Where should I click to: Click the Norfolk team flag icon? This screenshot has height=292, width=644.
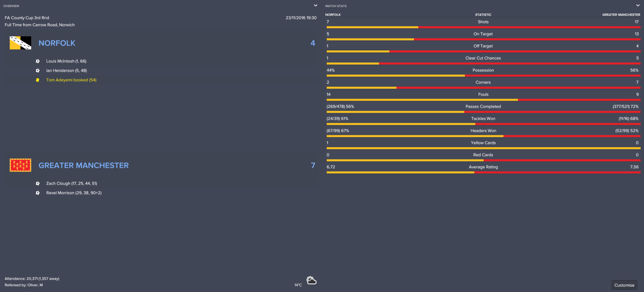click(x=20, y=43)
